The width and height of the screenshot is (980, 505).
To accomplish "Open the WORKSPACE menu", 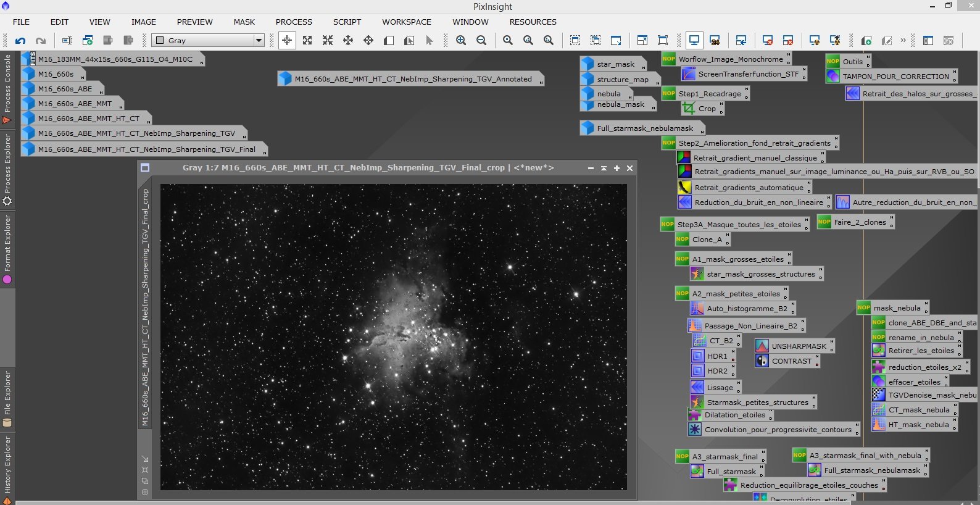I will coord(407,22).
